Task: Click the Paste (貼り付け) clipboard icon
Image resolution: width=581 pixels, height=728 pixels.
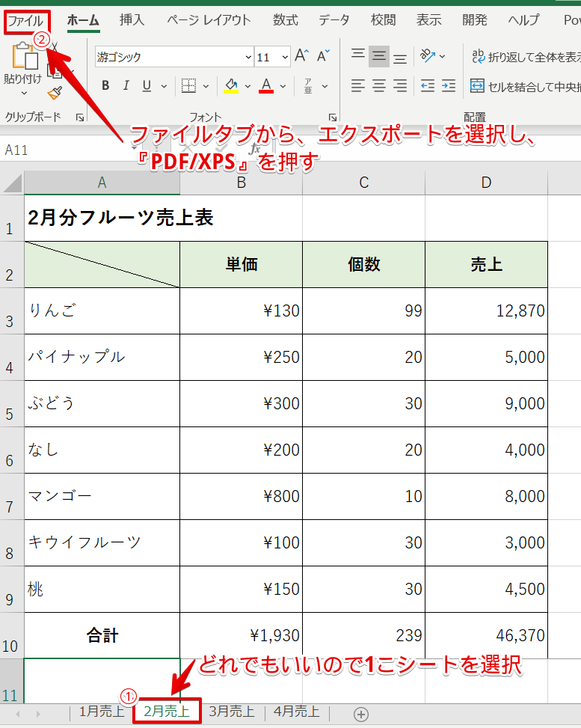Action: point(24,56)
